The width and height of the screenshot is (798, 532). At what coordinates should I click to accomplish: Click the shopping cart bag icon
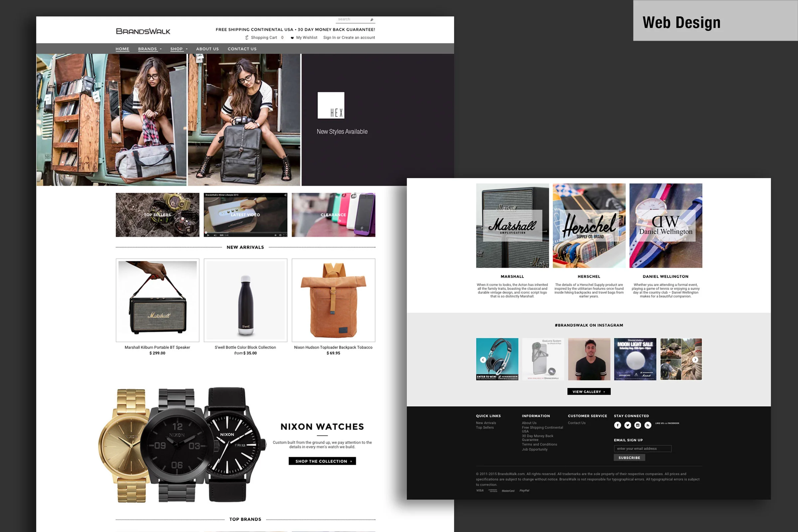(x=247, y=38)
